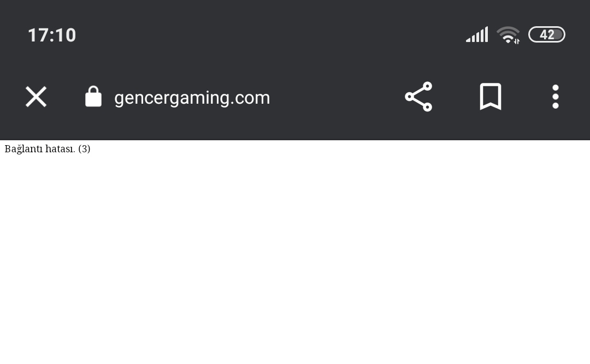The height and width of the screenshot is (364, 590).
Task: Tap the empty status bar area beside the clock
Action: [x=262, y=35]
